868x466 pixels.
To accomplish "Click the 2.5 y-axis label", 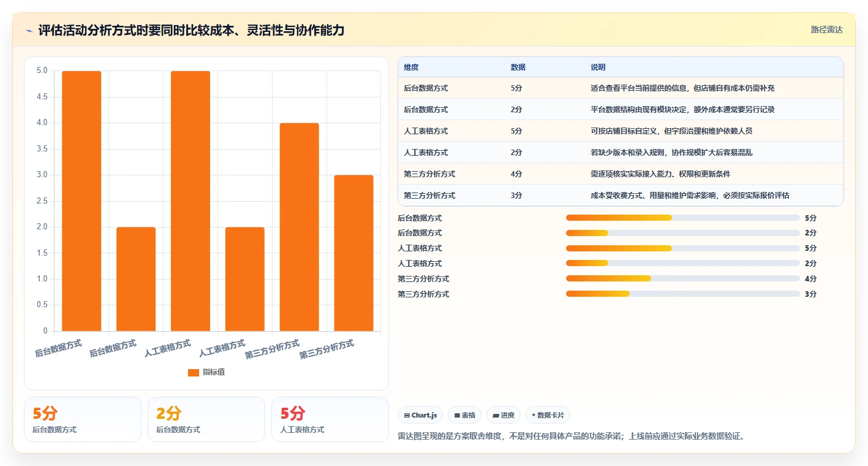I will [x=42, y=201].
